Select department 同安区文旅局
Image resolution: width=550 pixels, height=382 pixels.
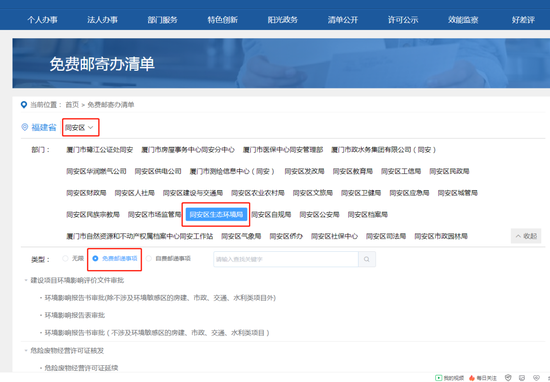(313, 193)
